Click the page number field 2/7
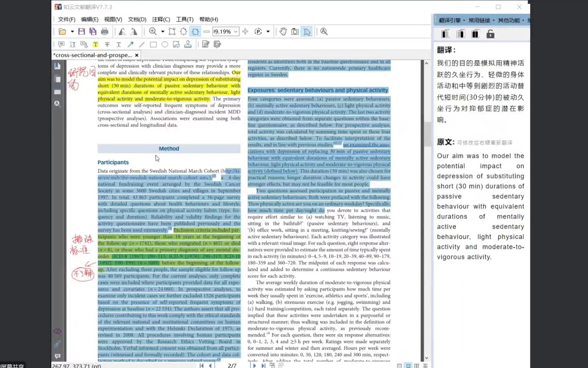Image resolution: width=588 pixels, height=368 pixels. pos(232,365)
